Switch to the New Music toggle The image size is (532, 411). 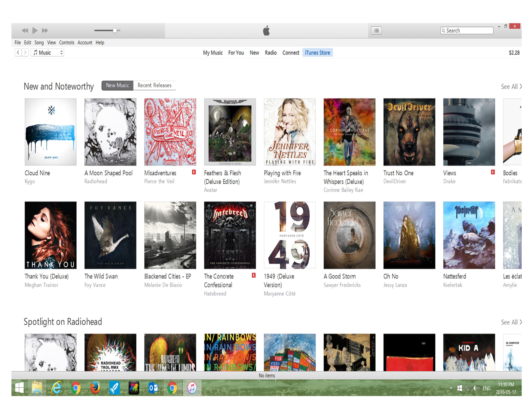coord(117,85)
